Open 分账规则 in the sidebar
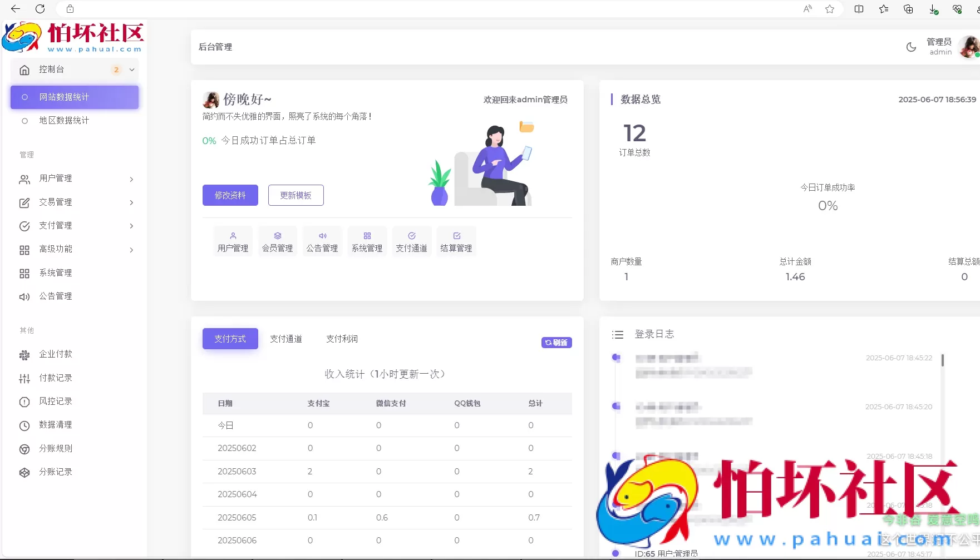This screenshot has height=560, width=980. (x=55, y=448)
